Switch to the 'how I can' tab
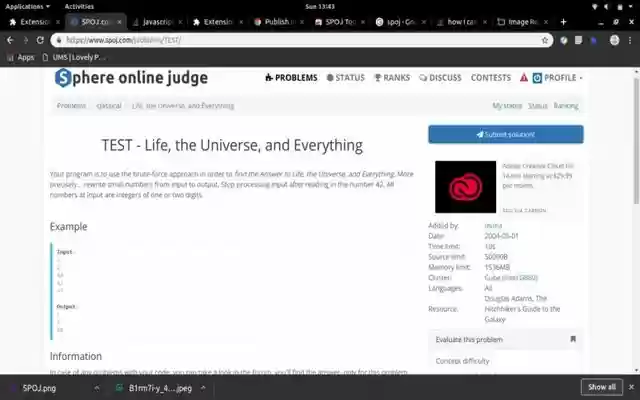The width and height of the screenshot is (640, 400). [462, 22]
